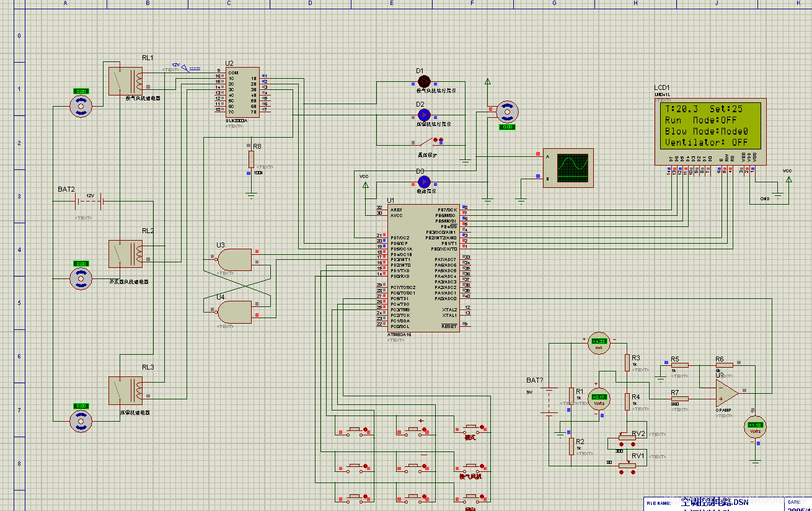This screenshot has width=812, height=511.
Task: Select the D1 LED indicator component
Action: click(x=424, y=81)
